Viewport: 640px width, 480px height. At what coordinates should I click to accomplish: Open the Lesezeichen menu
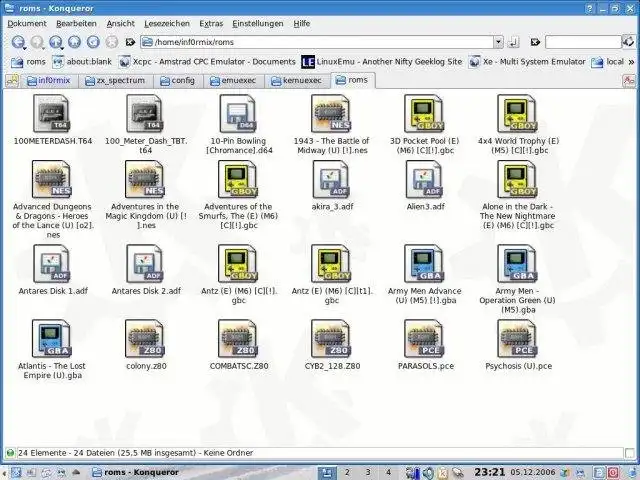[x=167, y=24]
